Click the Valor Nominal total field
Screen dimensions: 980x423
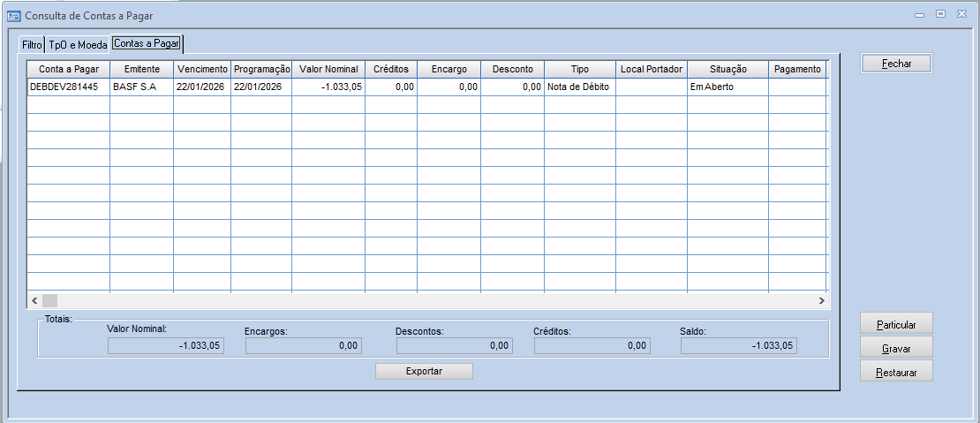tap(165, 346)
